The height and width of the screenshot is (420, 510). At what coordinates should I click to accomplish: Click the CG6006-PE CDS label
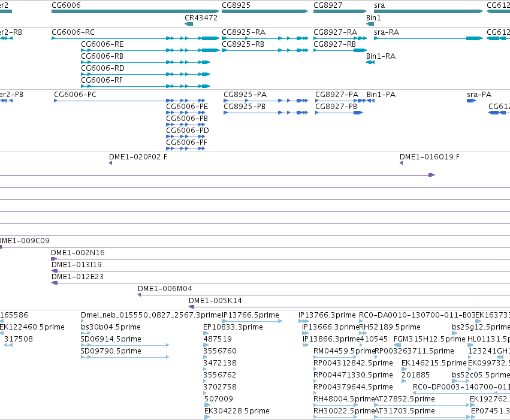tap(187, 107)
